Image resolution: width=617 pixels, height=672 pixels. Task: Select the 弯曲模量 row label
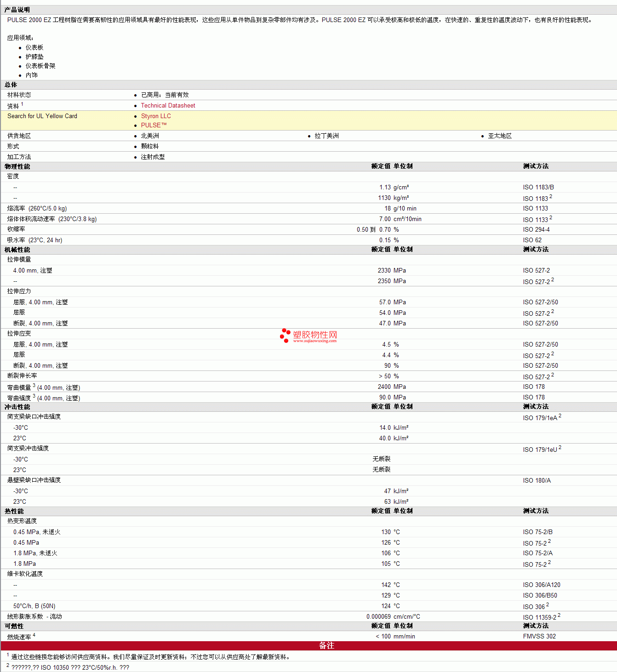(43, 387)
